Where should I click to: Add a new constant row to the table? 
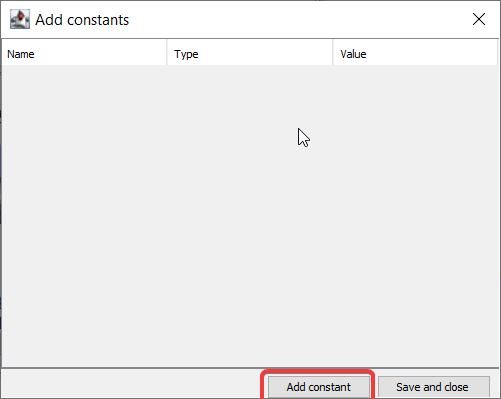tap(319, 387)
